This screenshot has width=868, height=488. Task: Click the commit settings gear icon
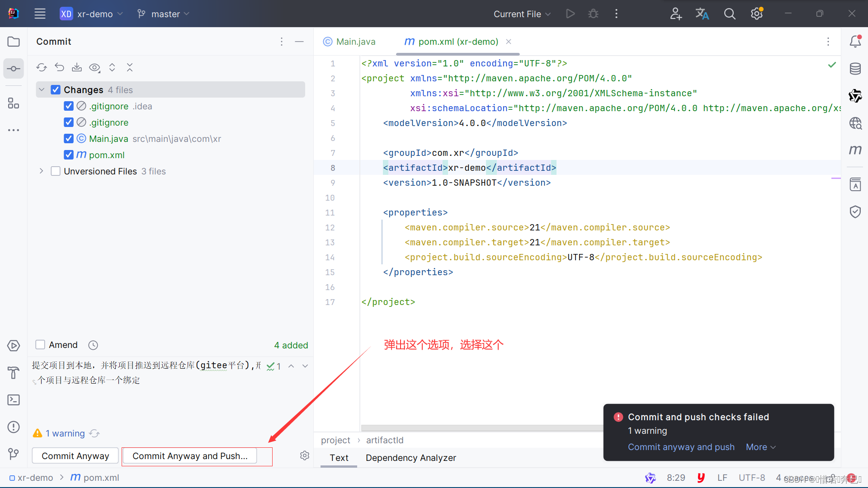[305, 455]
